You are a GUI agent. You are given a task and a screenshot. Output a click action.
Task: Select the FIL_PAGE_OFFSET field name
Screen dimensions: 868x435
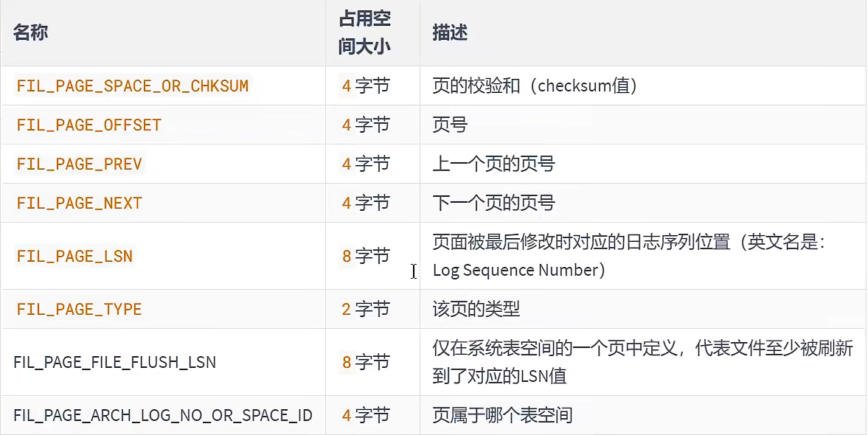tap(89, 125)
